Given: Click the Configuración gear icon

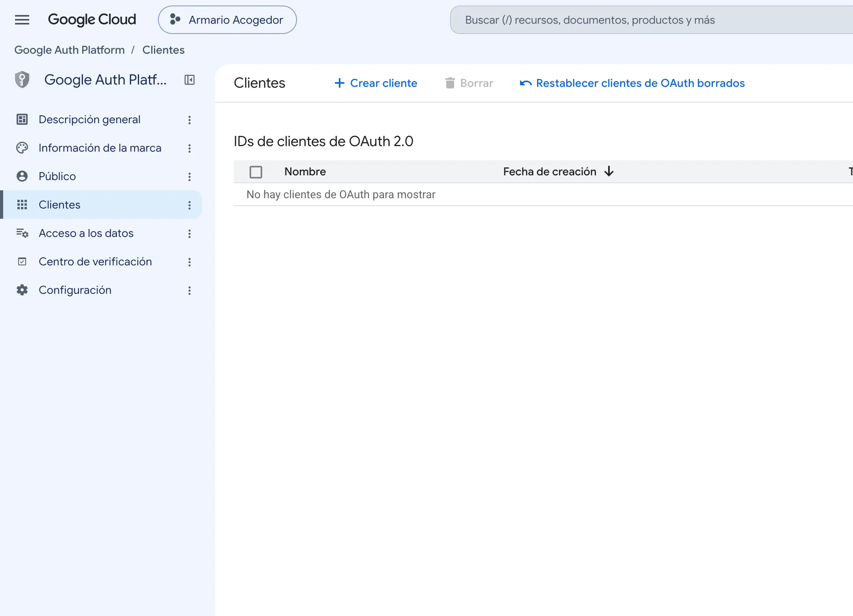Looking at the screenshot, I should pyautogui.click(x=22, y=290).
